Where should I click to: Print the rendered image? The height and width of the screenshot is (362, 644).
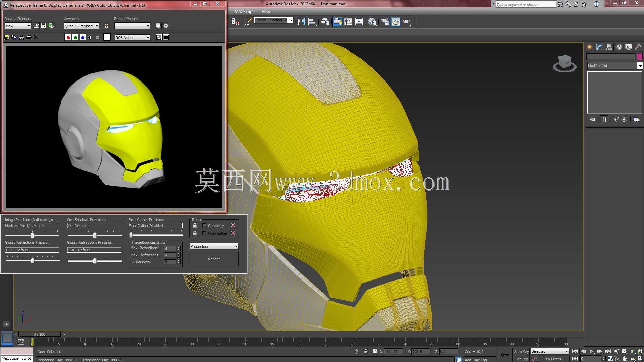29,37
